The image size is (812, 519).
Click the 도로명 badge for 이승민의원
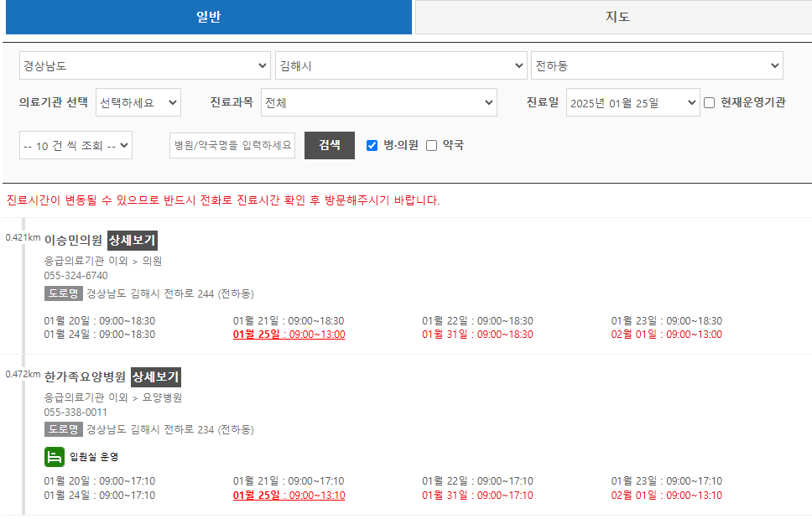pyautogui.click(x=63, y=293)
